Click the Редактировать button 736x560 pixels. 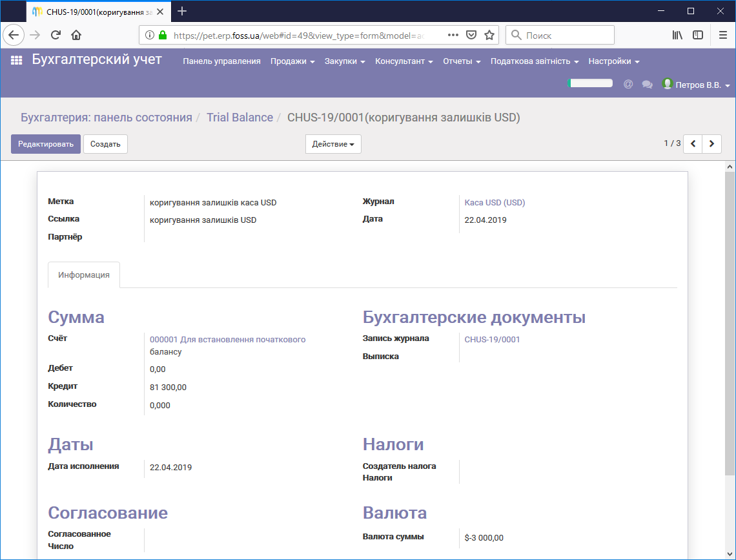(x=46, y=144)
